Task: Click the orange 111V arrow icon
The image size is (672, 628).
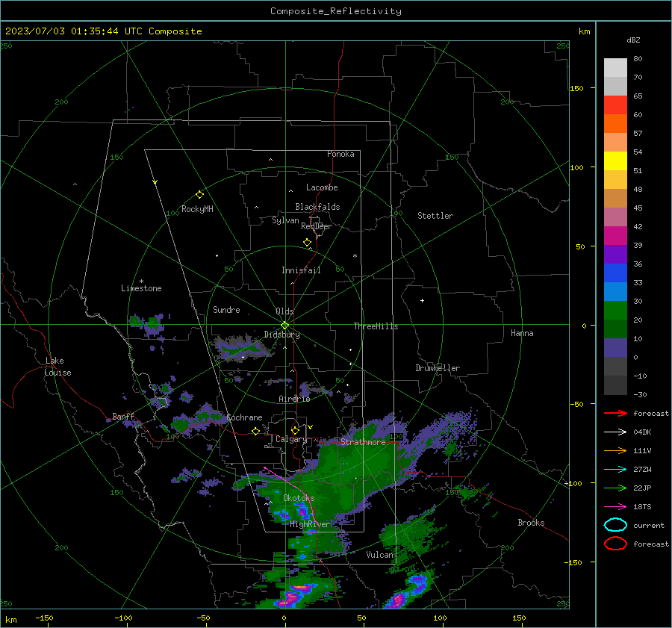Action: [615, 450]
